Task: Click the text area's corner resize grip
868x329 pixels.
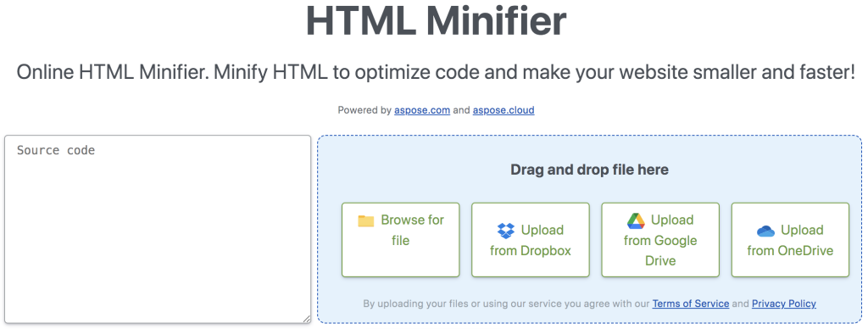Action: [x=306, y=319]
